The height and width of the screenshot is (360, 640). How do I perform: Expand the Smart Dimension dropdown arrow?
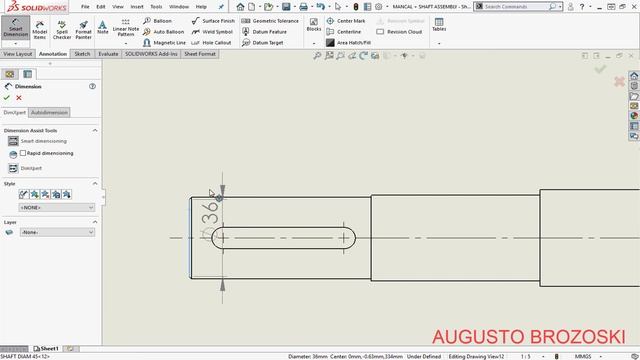click(x=16, y=43)
